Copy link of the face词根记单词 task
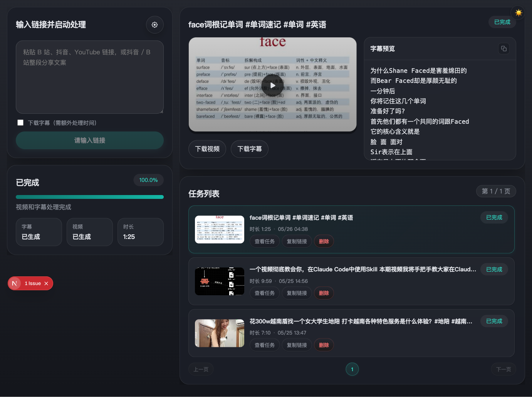This screenshot has width=532, height=397. (x=297, y=241)
